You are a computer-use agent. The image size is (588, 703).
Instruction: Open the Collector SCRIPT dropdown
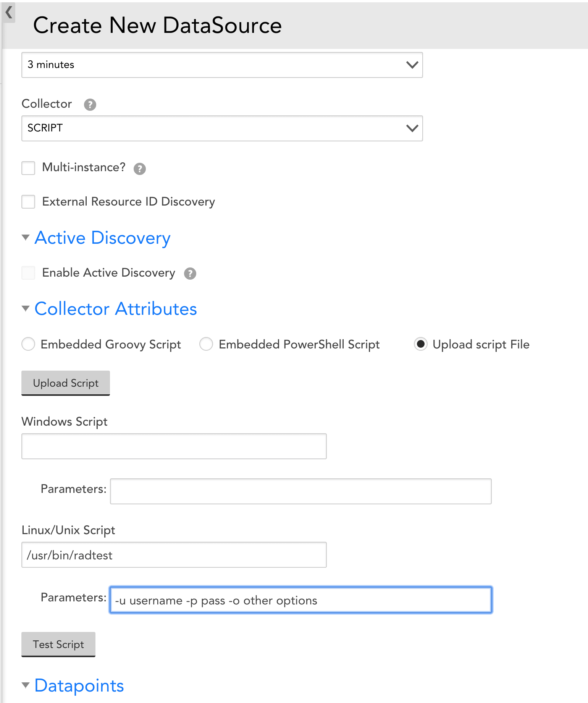[x=222, y=128]
